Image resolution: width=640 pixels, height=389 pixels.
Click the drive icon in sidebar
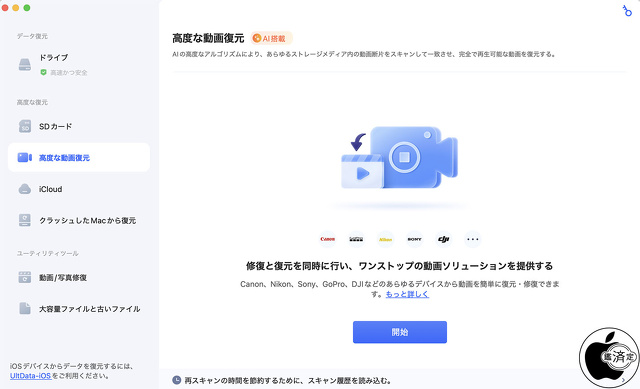(25, 64)
